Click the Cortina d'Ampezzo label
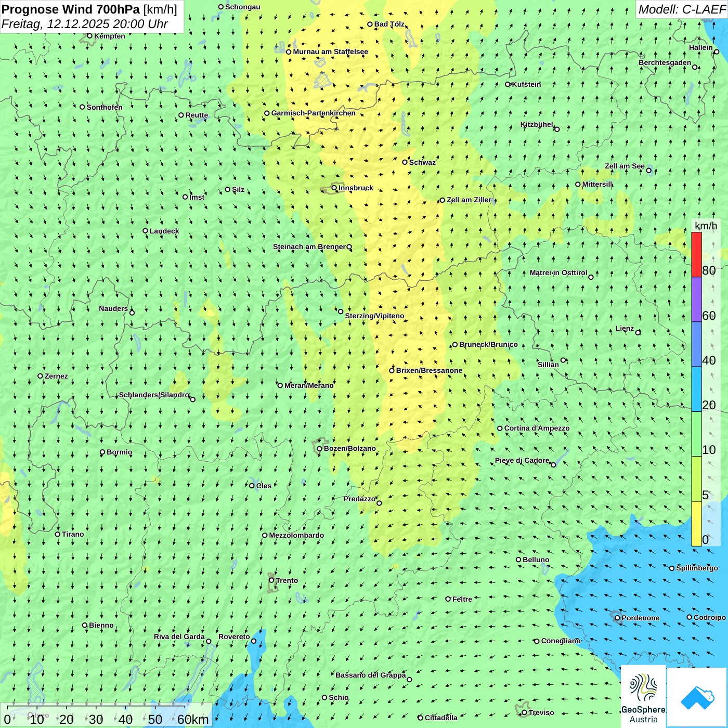728x728 pixels. click(x=537, y=428)
